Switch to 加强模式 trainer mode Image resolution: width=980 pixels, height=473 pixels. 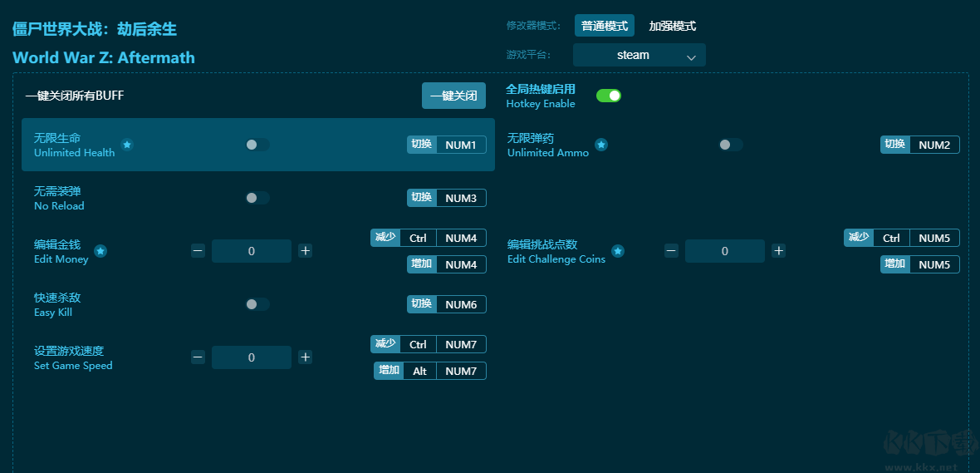(673, 26)
